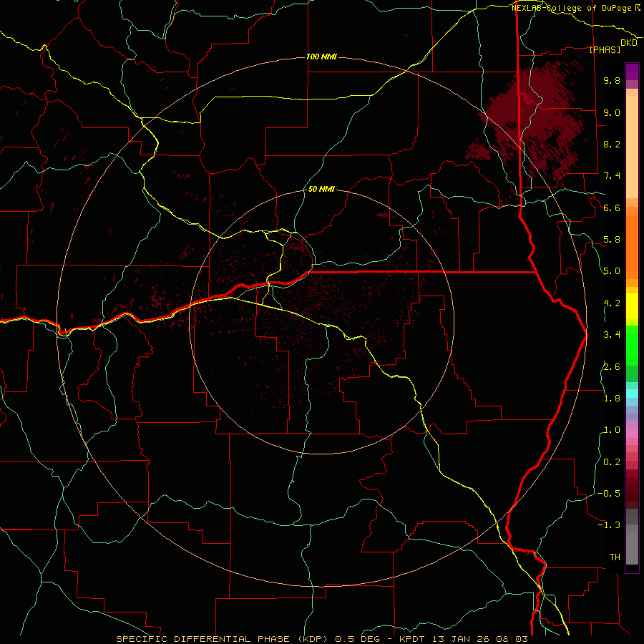644x644 pixels.
Task: Click the 5.8 scale label
Action: (612, 240)
